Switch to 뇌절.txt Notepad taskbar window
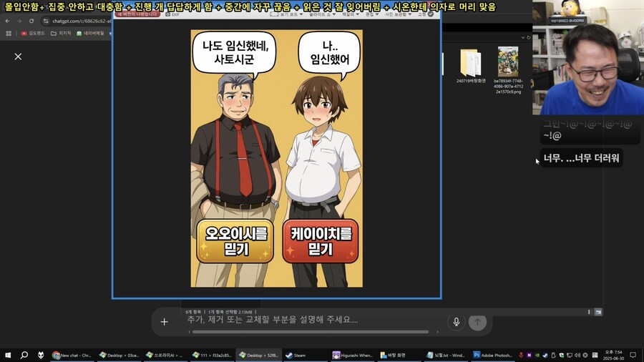The height and width of the screenshot is (362, 644). 446,355
